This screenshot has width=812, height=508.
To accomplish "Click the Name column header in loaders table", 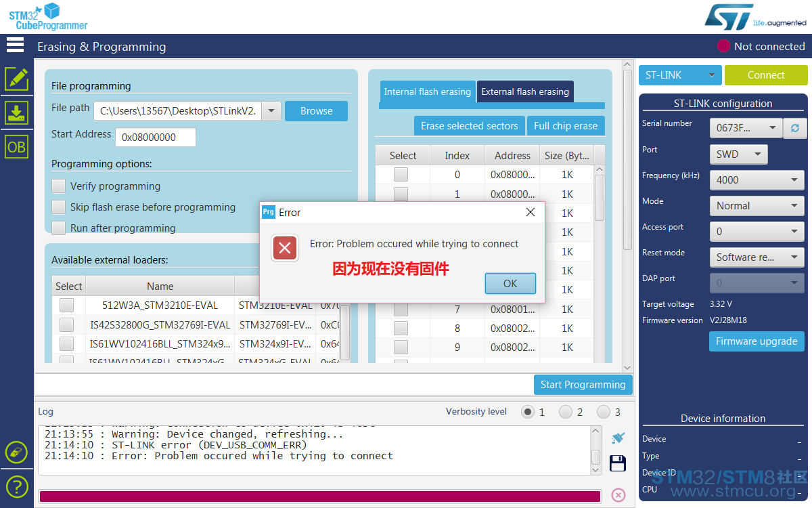I will (160, 286).
